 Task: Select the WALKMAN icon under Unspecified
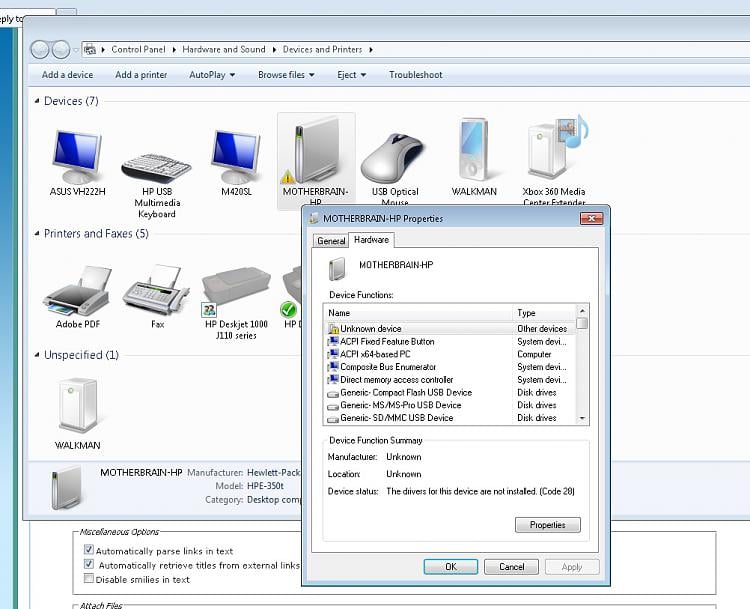(77, 406)
